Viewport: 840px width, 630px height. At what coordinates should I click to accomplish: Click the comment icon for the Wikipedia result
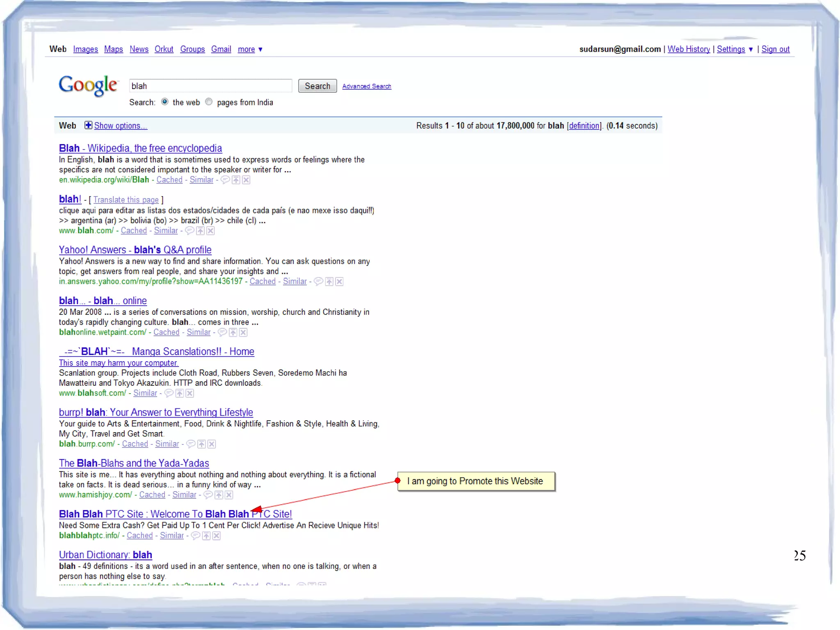click(x=225, y=180)
